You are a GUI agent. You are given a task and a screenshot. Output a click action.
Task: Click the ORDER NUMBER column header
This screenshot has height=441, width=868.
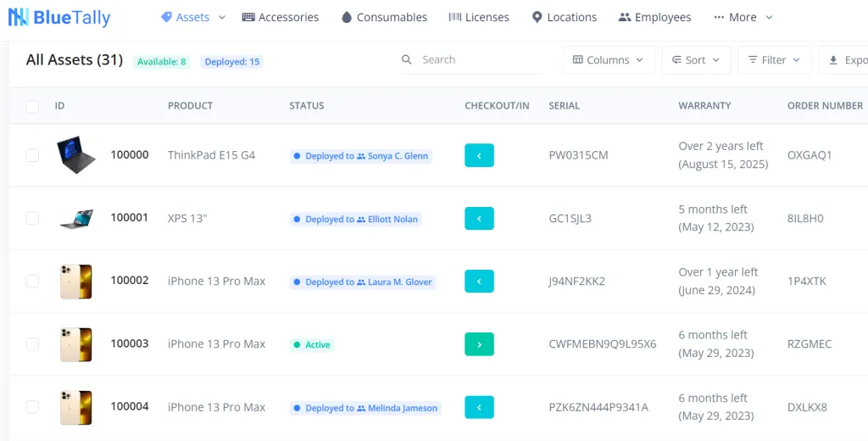pyautogui.click(x=825, y=106)
